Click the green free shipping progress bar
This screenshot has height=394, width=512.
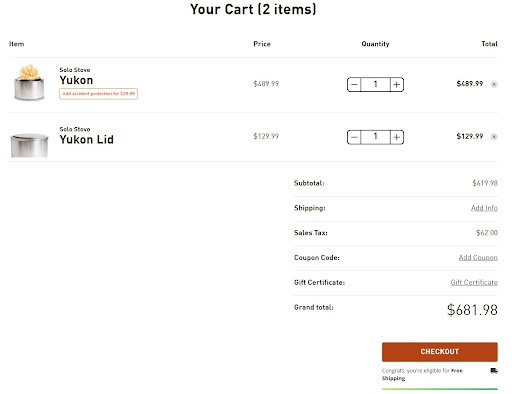tap(440, 389)
